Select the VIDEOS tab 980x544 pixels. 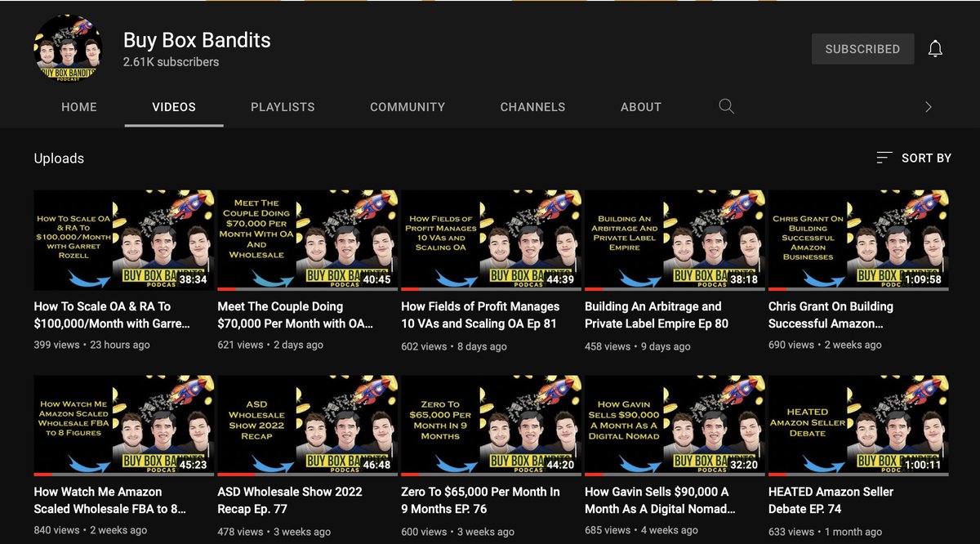pos(174,107)
